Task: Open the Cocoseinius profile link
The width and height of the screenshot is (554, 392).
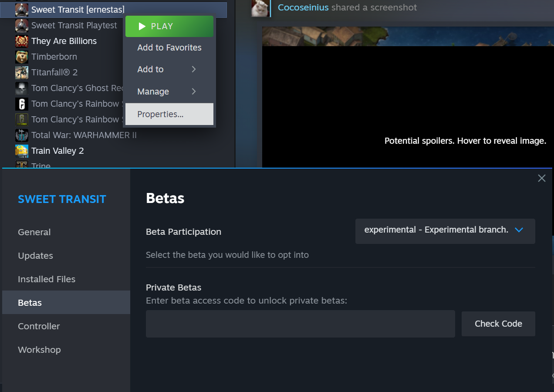Action: pyautogui.click(x=303, y=7)
